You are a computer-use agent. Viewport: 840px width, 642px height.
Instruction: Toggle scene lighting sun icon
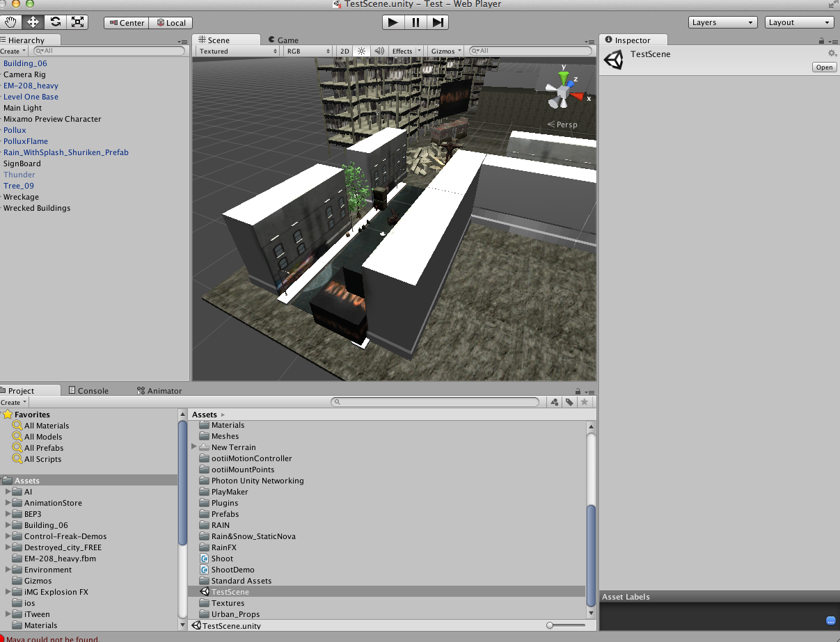click(x=361, y=51)
